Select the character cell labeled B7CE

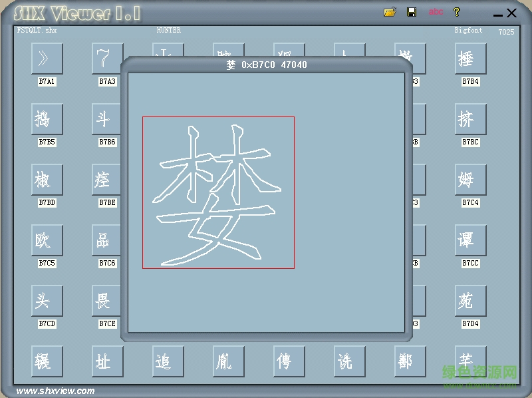[x=106, y=301]
